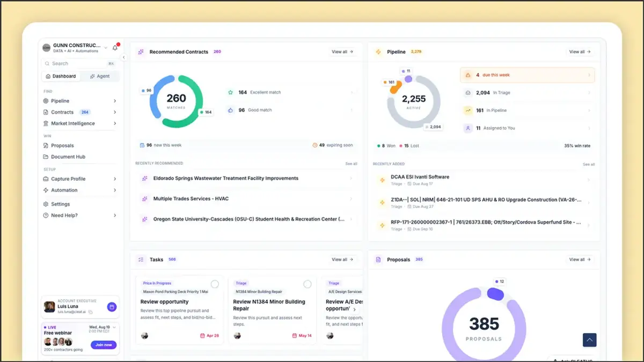View all in the Proposals card
This screenshot has width=644, height=362.
coord(580,260)
